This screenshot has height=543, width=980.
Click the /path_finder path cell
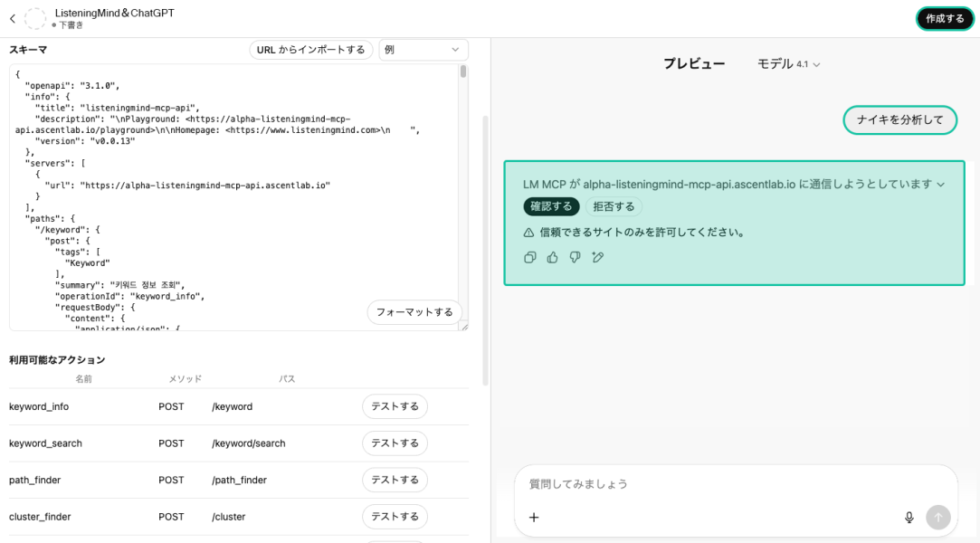pos(240,480)
